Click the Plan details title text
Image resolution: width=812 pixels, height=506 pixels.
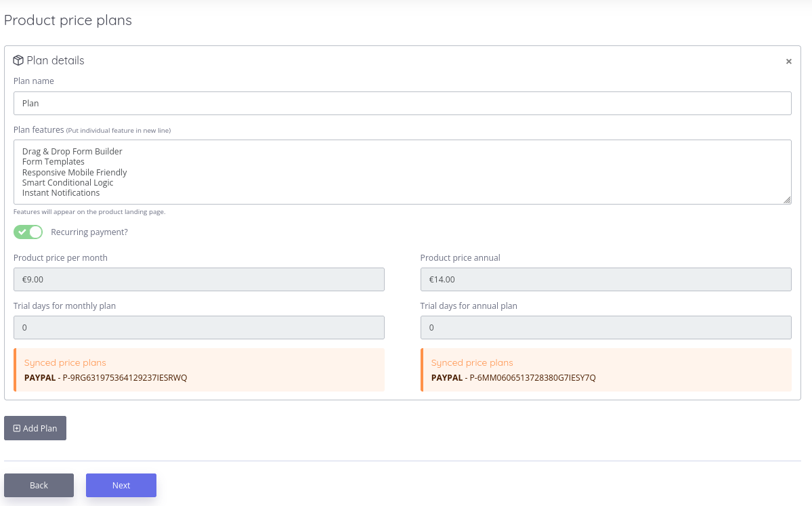(56, 60)
